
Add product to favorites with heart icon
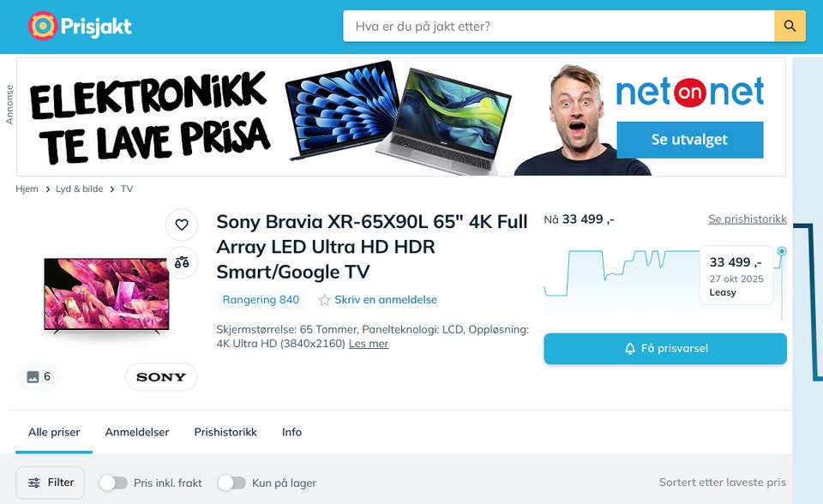pos(182,225)
